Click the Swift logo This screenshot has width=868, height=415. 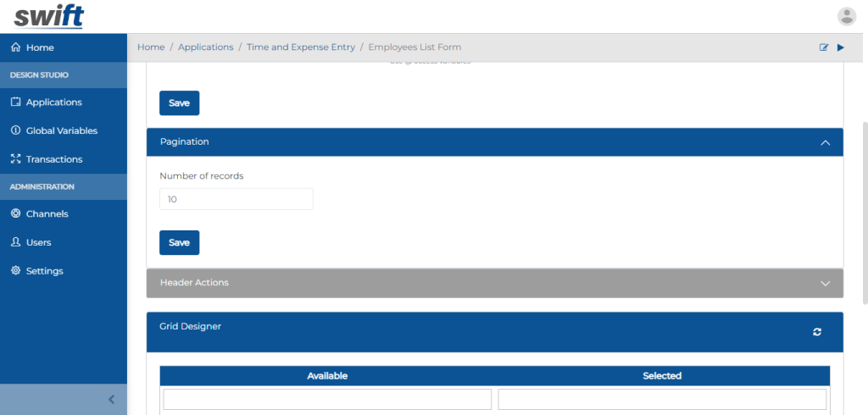pyautogui.click(x=49, y=16)
